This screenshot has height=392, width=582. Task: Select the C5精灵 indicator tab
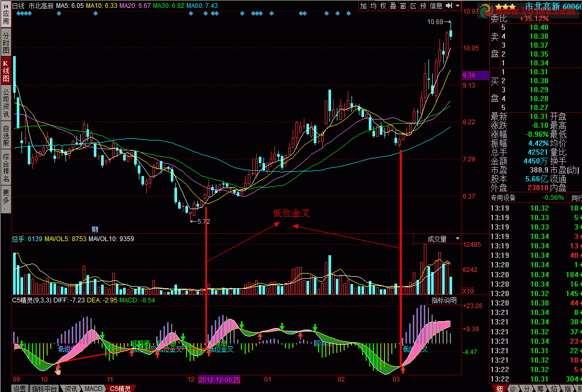120,388
